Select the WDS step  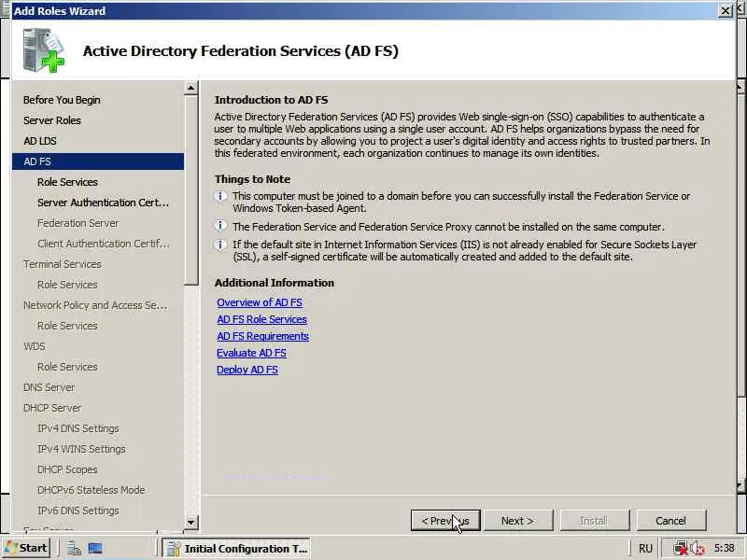(35, 346)
